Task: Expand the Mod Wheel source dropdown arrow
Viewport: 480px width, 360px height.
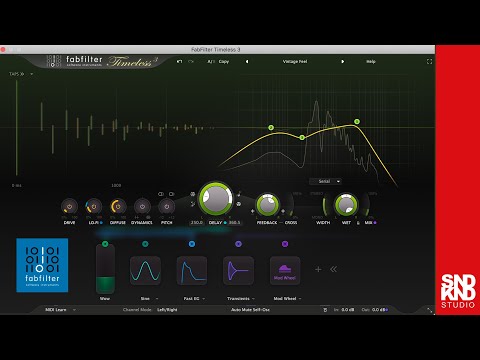Action: 300,299
